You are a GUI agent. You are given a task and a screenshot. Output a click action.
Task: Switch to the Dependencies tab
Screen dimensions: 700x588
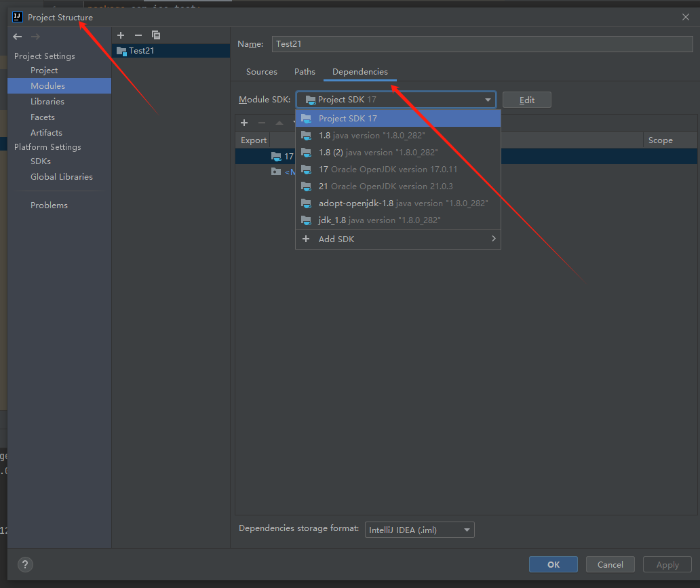359,72
